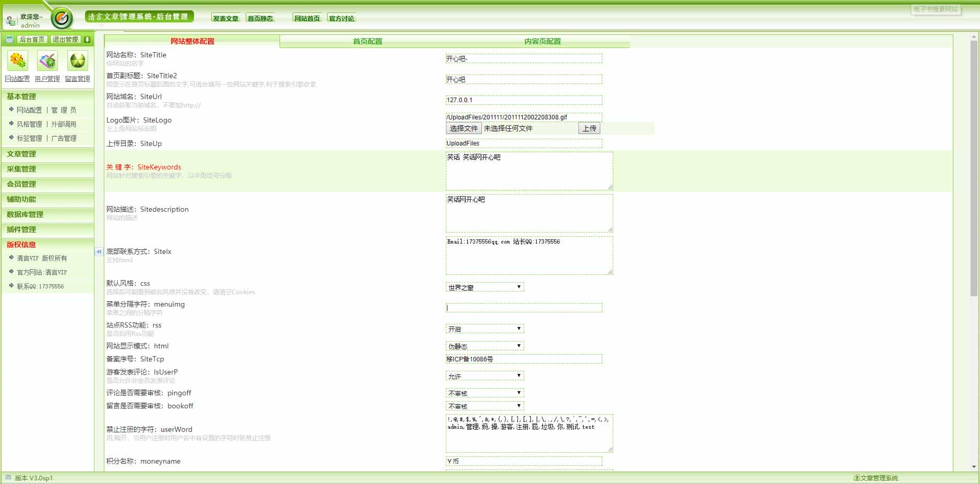Click 退出管理 to log out
This screenshot has height=484, width=980.
(x=65, y=40)
